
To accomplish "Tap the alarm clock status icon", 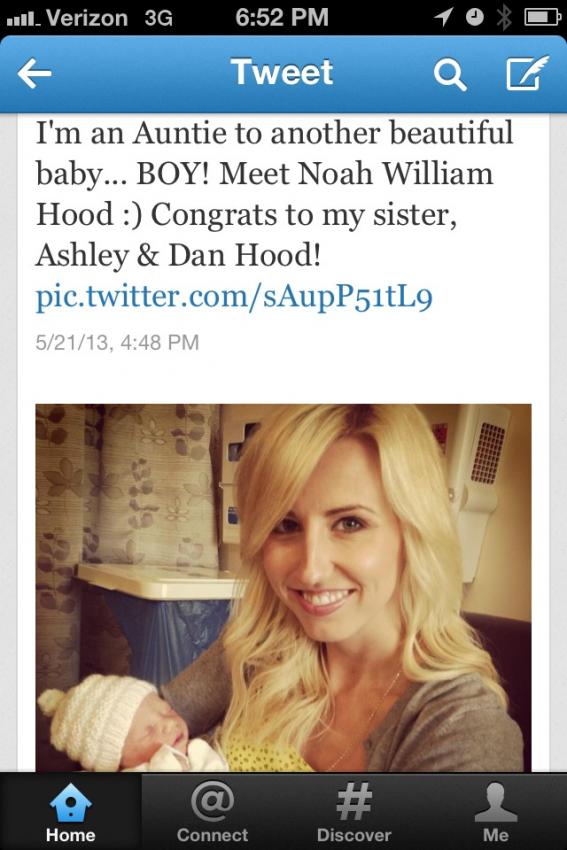I will 475,18.
